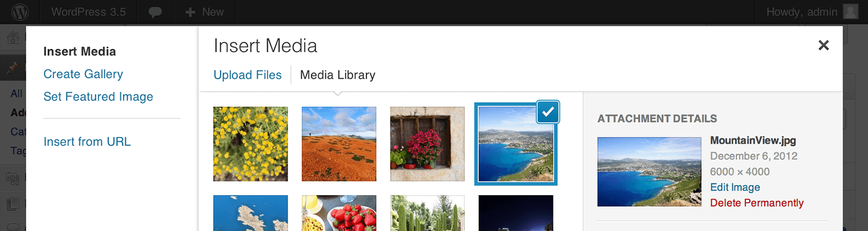Viewport: 868px width, 231px height.
Task: Switch to Upload Files tab
Action: pos(247,75)
